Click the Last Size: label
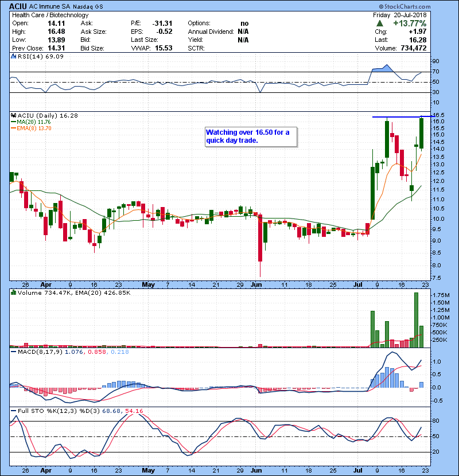 (x=144, y=40)
